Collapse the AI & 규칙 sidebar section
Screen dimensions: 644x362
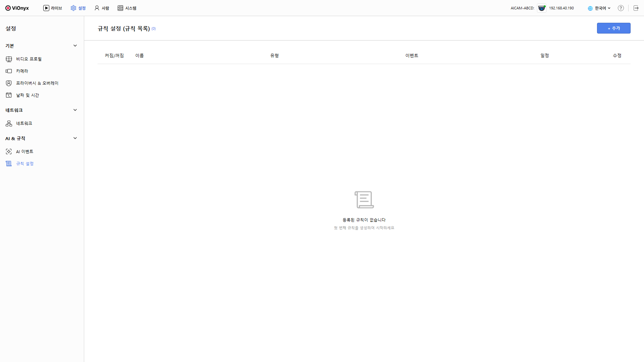[75, 138]
